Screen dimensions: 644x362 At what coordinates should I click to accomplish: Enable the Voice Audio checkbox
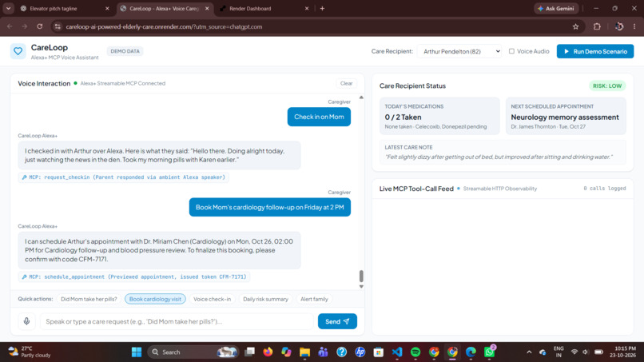click(511, 51)
